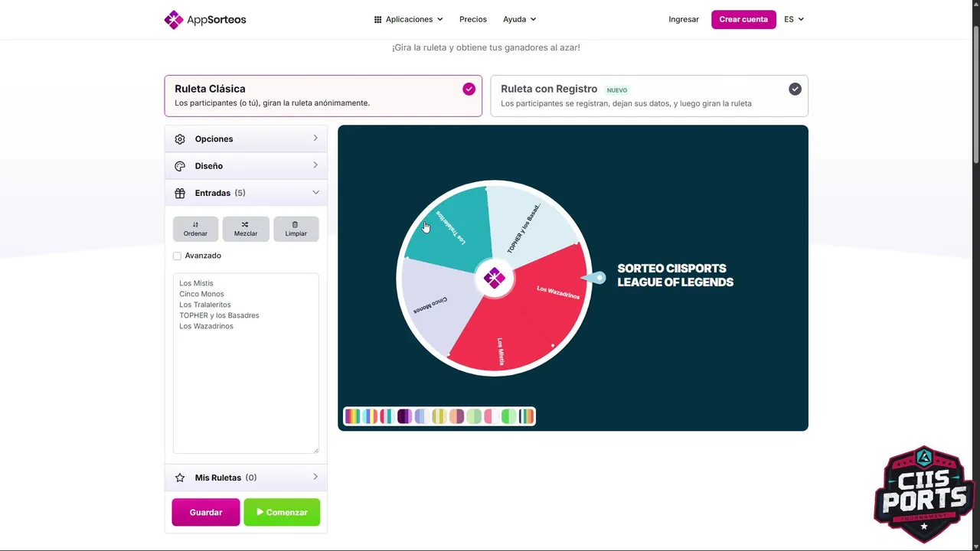Click the Los Tralaleritos entry line

point(205,305)
